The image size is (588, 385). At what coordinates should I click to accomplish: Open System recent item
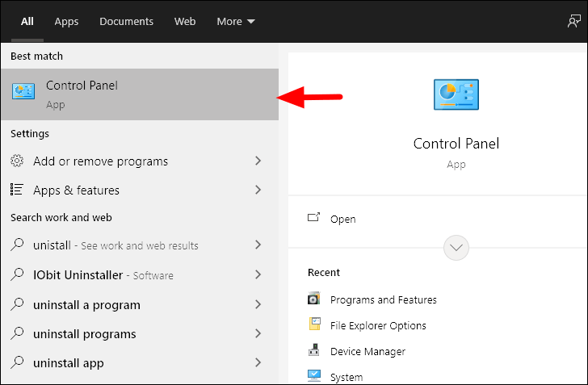(x=346, y=377)
